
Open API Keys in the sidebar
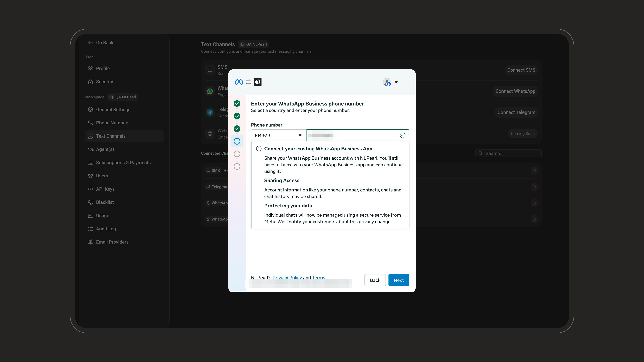coord(124,189)
